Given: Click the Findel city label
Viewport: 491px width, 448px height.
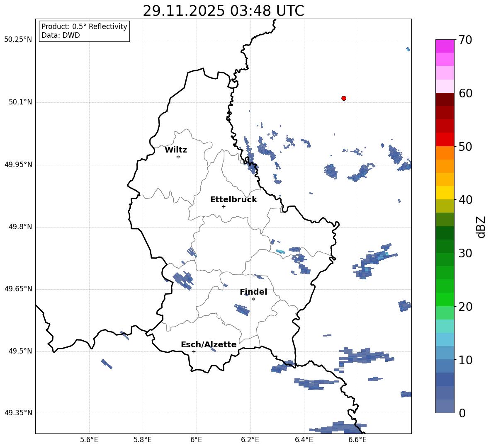Looking at the screenshot, I should pyautogui.click(x=253, y=292).
